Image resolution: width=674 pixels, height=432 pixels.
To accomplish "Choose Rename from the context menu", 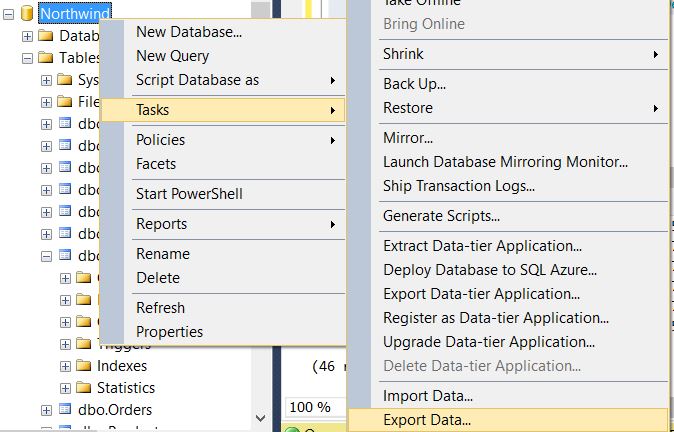I will click(224, 254).
